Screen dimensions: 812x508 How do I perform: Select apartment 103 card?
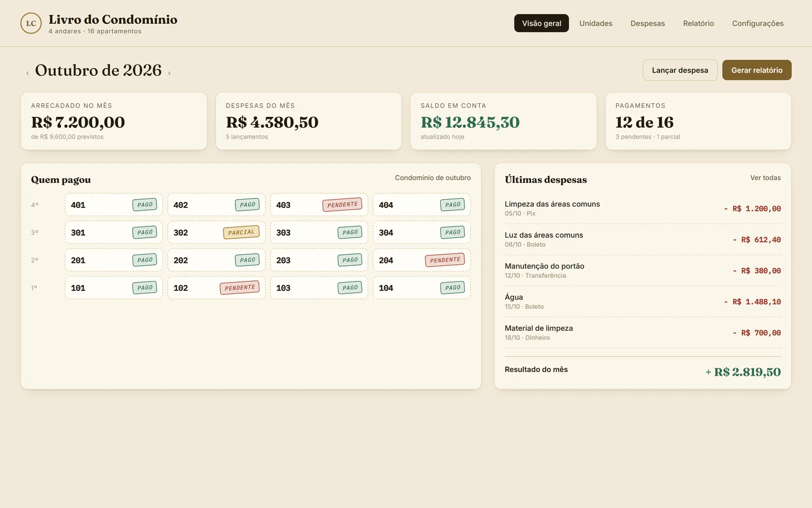point(319,288)
